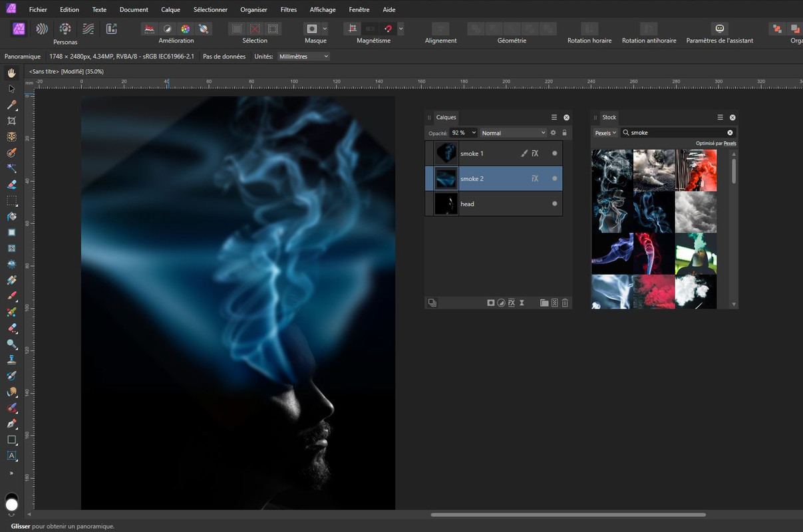Open the Pexels stock source dropdown

pyautogui.click(x=605, y=133)
